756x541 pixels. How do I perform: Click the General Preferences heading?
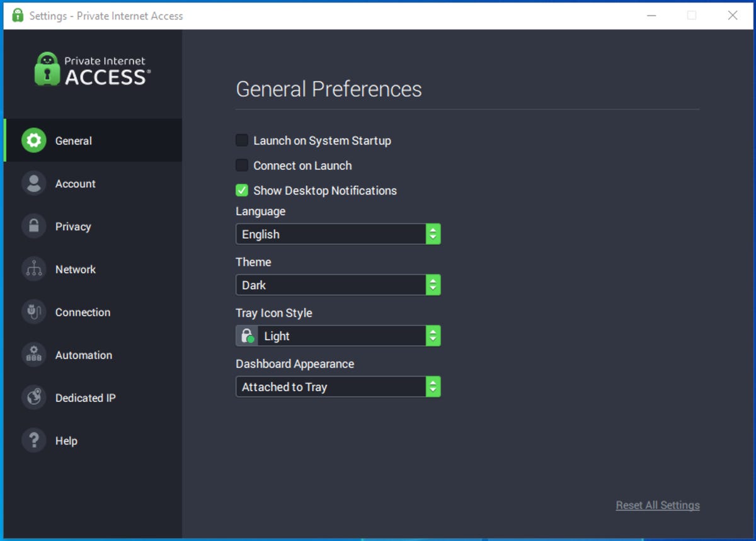click(329, 89)
